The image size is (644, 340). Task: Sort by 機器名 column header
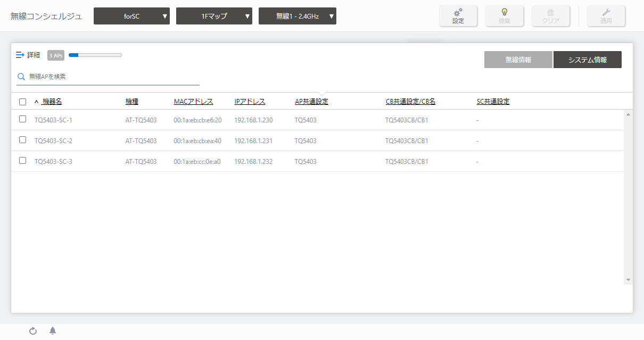52,102
